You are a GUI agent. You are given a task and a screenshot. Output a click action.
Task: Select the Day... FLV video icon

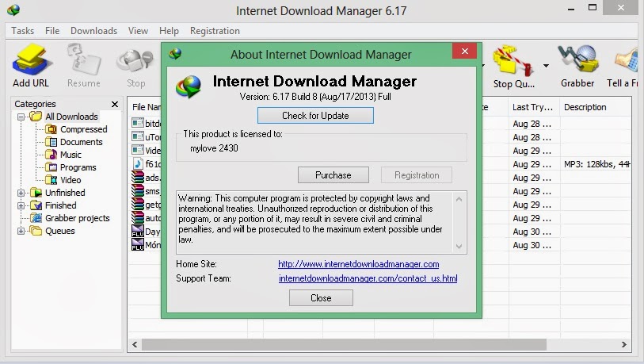pos(138,231)
